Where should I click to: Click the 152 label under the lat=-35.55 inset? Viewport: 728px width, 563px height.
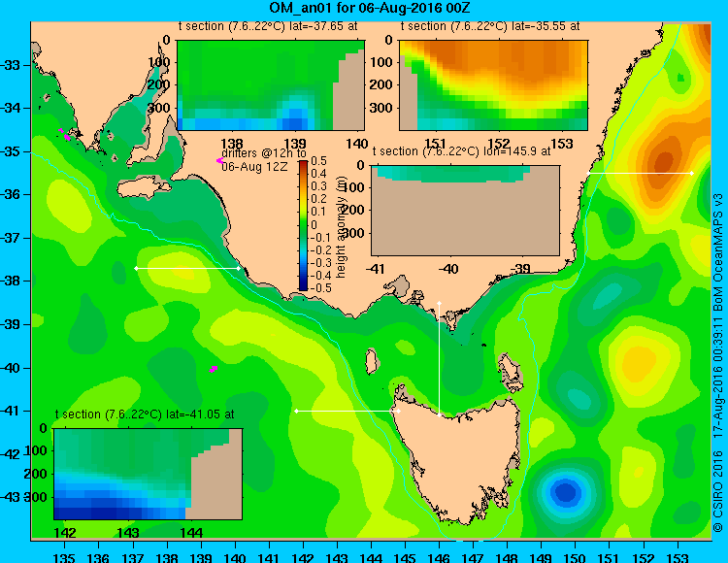point(499,144)
